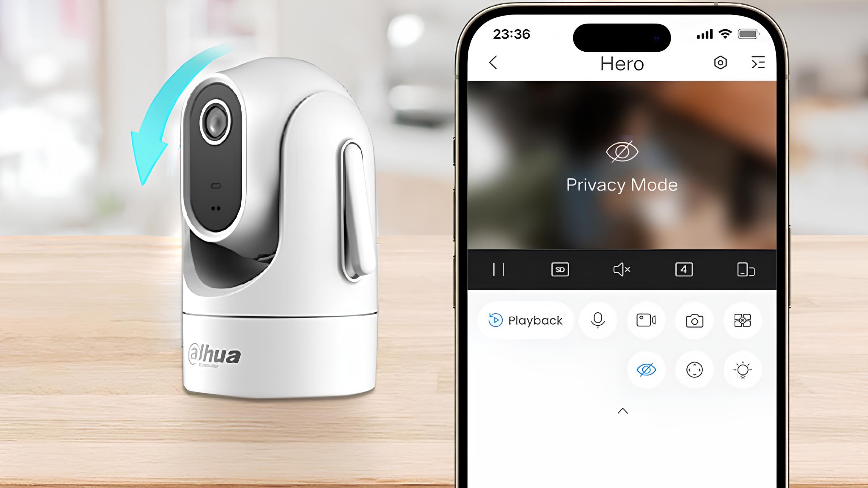
Task: Select the Hero camera tab title
Action: [x=622, y=63]
